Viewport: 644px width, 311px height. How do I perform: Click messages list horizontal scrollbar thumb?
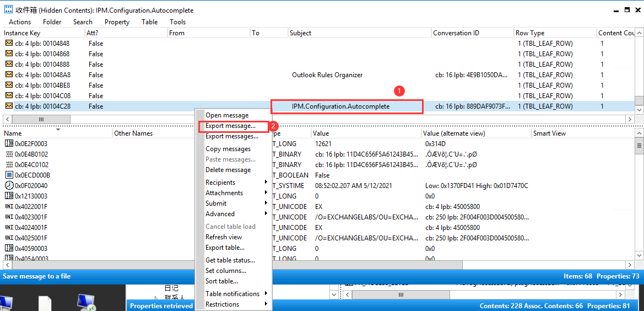point(41,119)
